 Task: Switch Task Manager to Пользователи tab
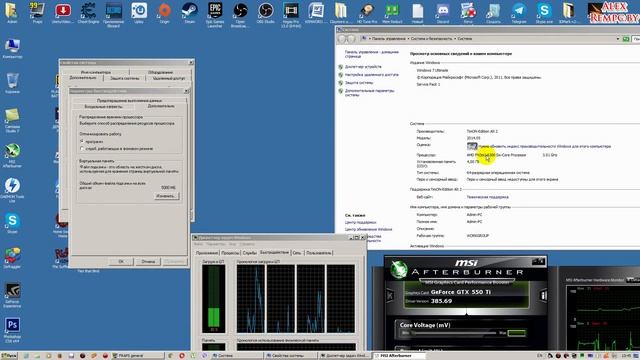[319, 253]
